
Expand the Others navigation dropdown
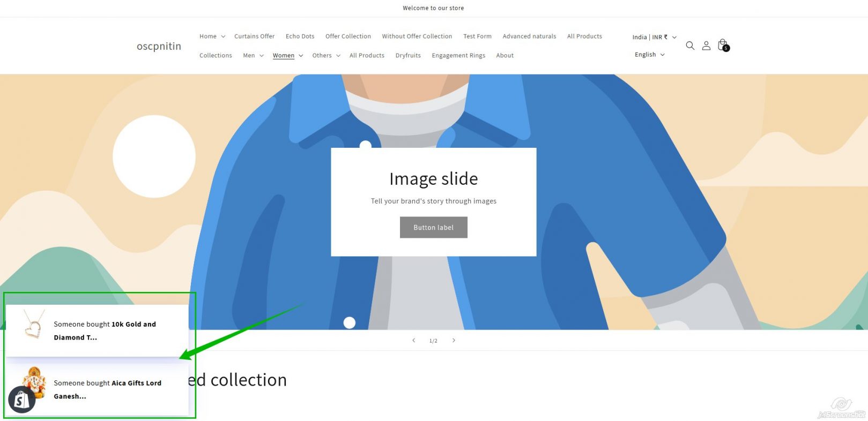pyautogui.click(x=326, y=56)
